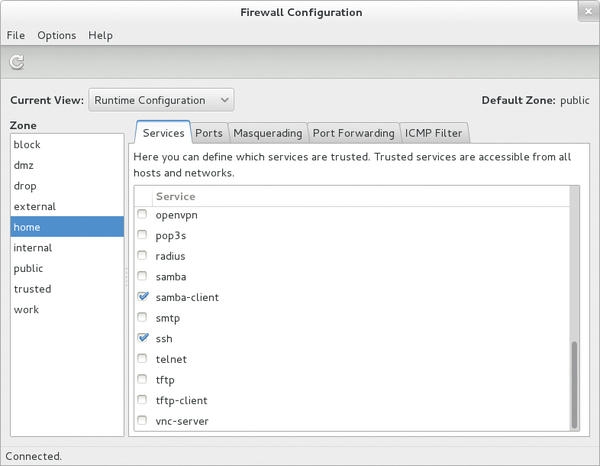
Task: Switch to the Ports tab
Action: coord(209,133)
